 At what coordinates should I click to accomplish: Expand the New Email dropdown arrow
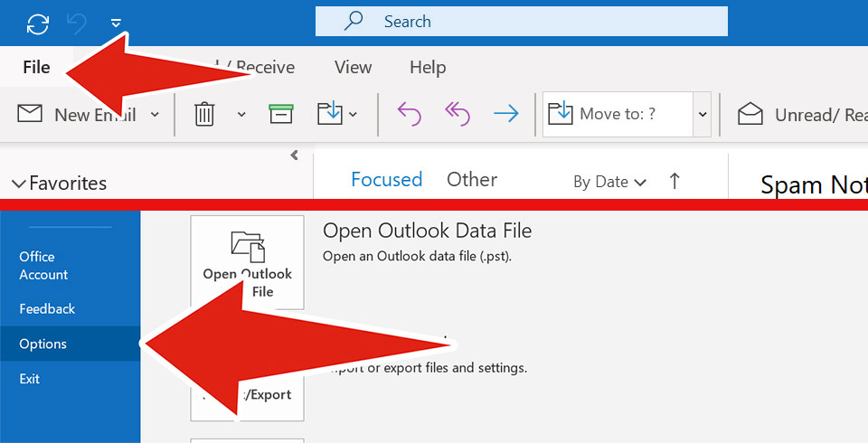pos(155,115)
